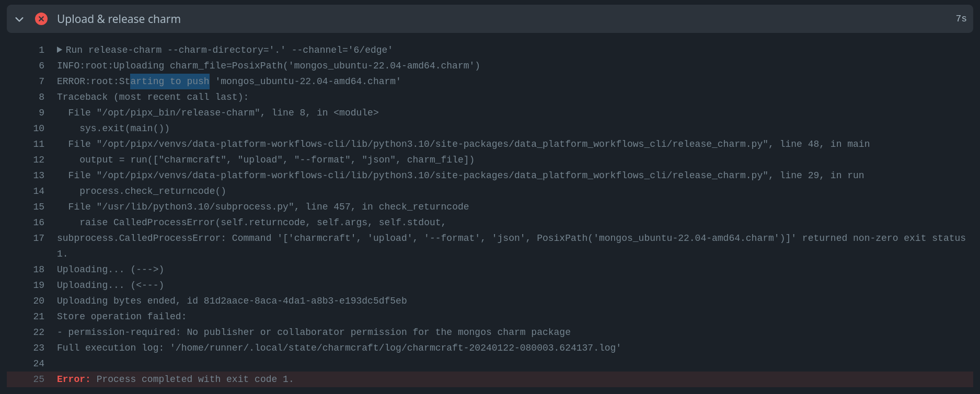Image resolution: width=980 pixels, height=394 pixels.
Task: Click the red 'Error:' label
Action: 73,379
